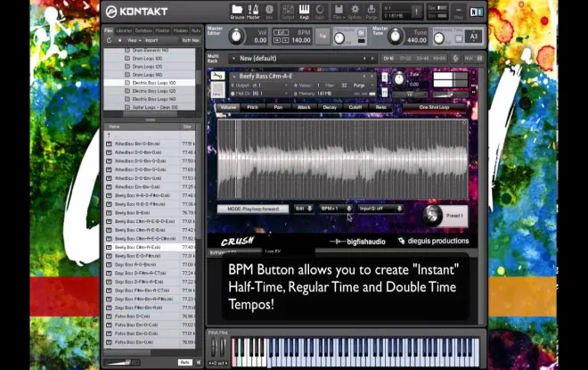Toggle the browser Auto button at bottom

point(185,362)
